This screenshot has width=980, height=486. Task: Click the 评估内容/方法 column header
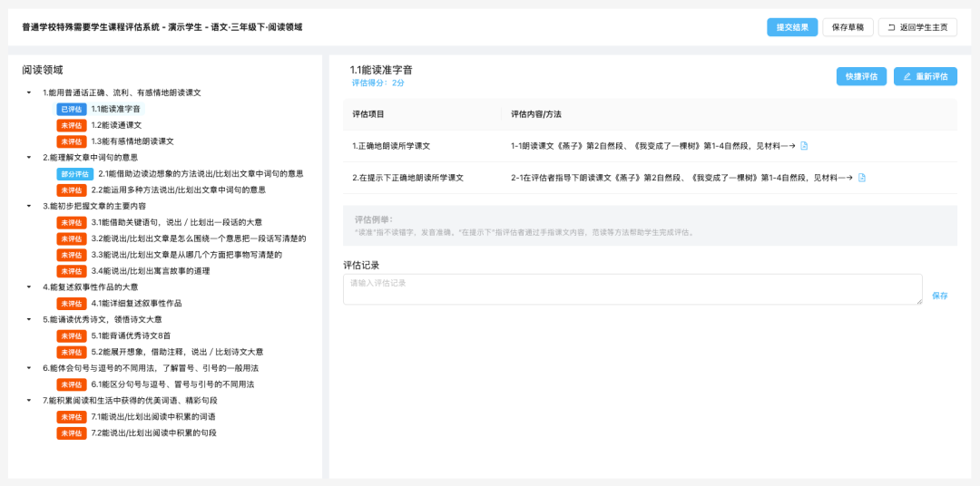pos(535,114)
